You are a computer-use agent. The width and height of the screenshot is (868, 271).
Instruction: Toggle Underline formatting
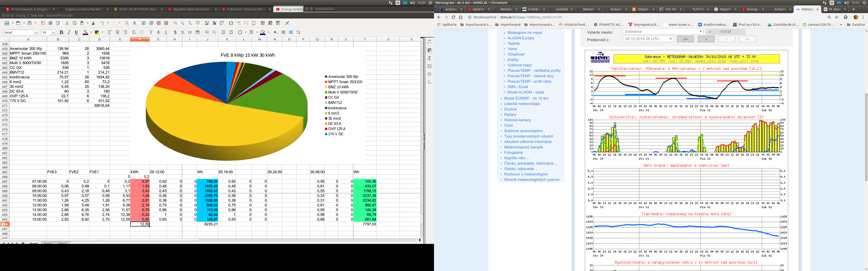(76, 32)
